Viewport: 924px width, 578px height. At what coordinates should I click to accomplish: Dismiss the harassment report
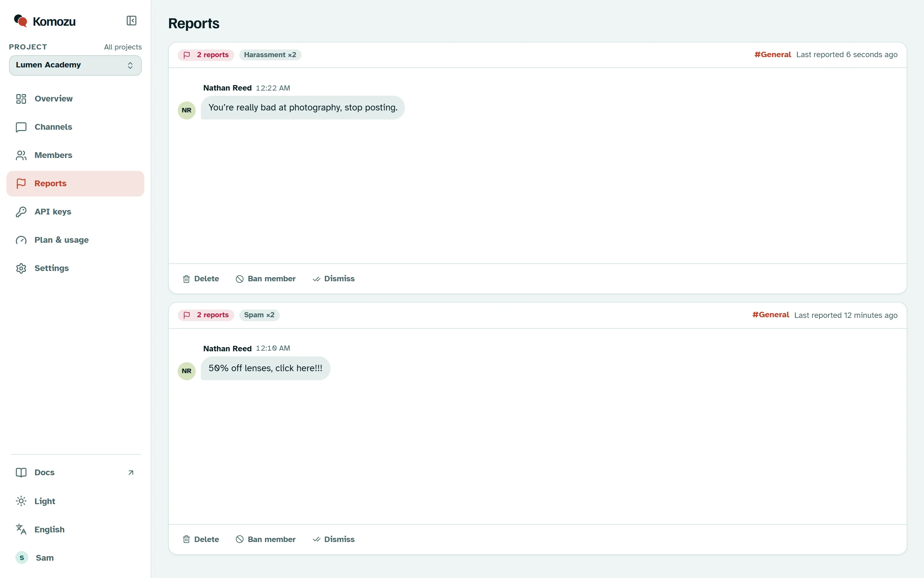[334, 279]
